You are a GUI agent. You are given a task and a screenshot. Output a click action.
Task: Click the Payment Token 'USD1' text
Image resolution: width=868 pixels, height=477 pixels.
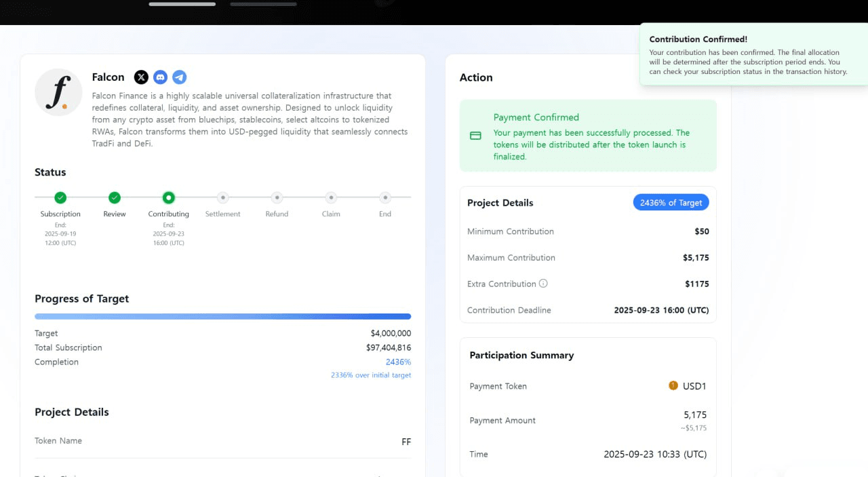point(694,386)
